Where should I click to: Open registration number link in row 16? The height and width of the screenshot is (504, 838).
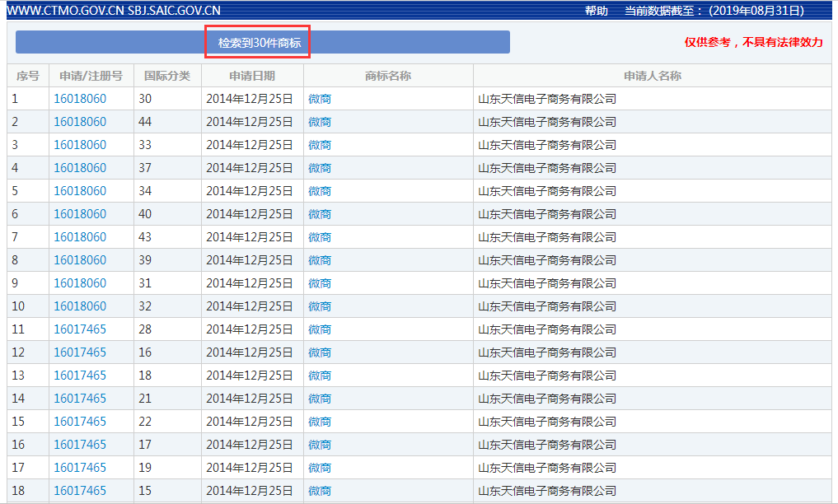80,444
